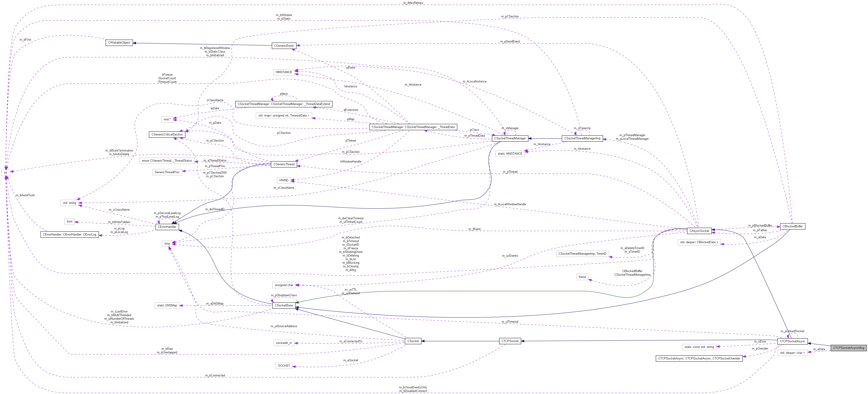Click the hWindowHandle edge label
The image size is (868, 394).
351,162
